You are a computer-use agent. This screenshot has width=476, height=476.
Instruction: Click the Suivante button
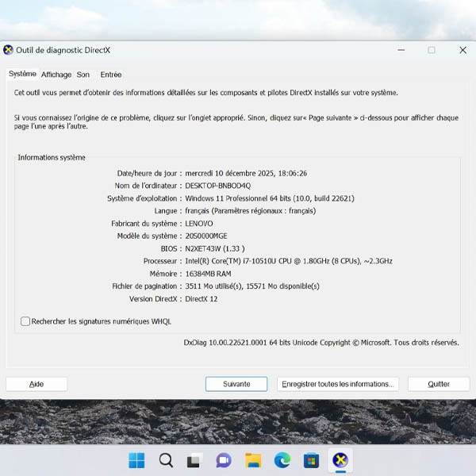236,384
